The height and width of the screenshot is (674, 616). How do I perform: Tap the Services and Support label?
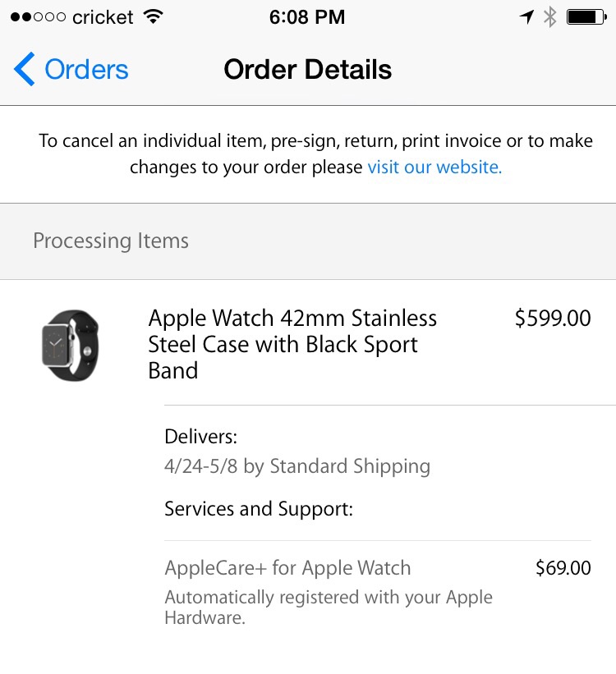[x=259, y=509]
